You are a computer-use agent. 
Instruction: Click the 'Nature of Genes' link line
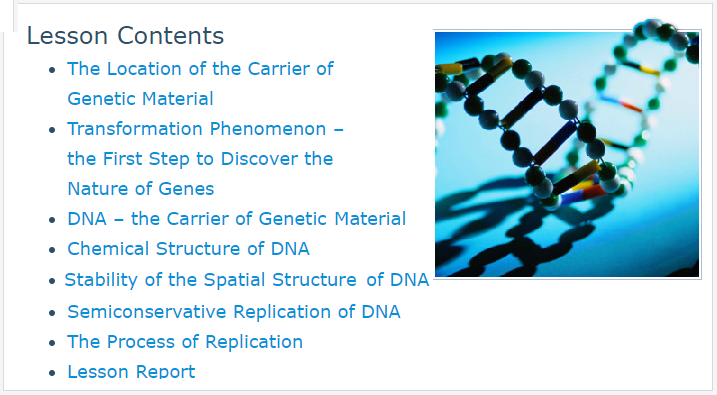(x=141, y=189)
